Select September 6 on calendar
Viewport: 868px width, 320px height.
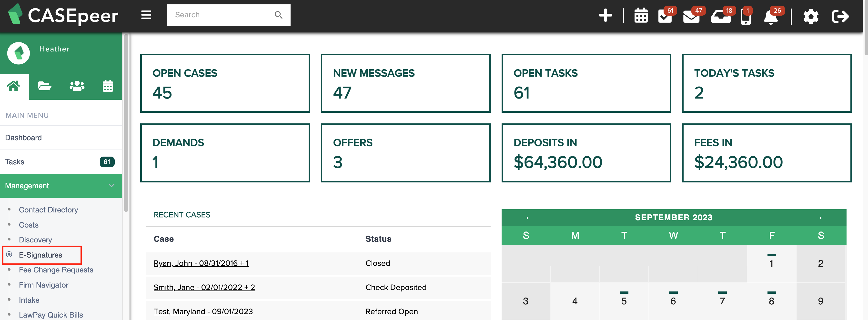[673, 301]
